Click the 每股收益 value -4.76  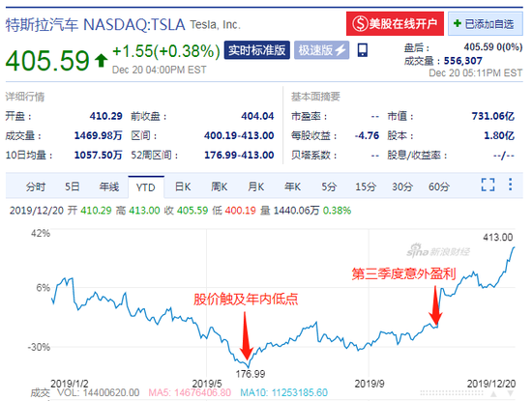pyautogui.click(x=367, y=135)
